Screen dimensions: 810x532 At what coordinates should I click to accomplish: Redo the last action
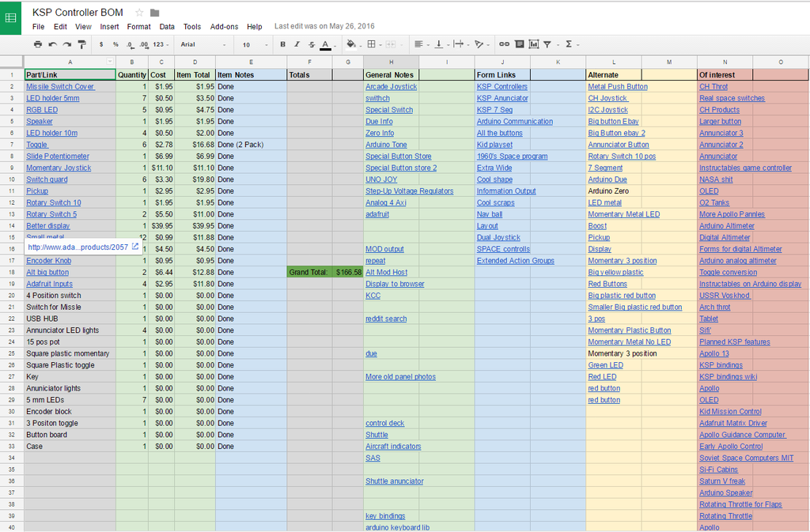66,44
